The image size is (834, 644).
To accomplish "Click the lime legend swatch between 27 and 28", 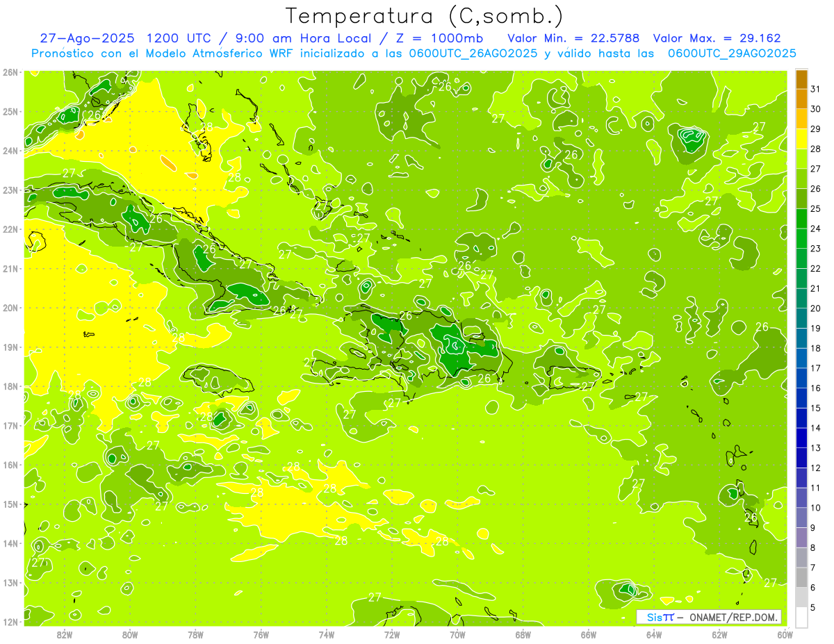I will (801, 158).
